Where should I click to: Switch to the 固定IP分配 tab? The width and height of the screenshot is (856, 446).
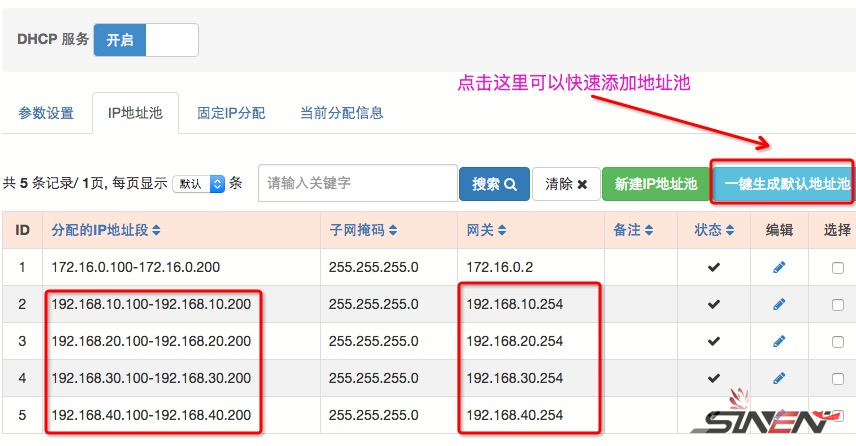[x=231, y=113]
